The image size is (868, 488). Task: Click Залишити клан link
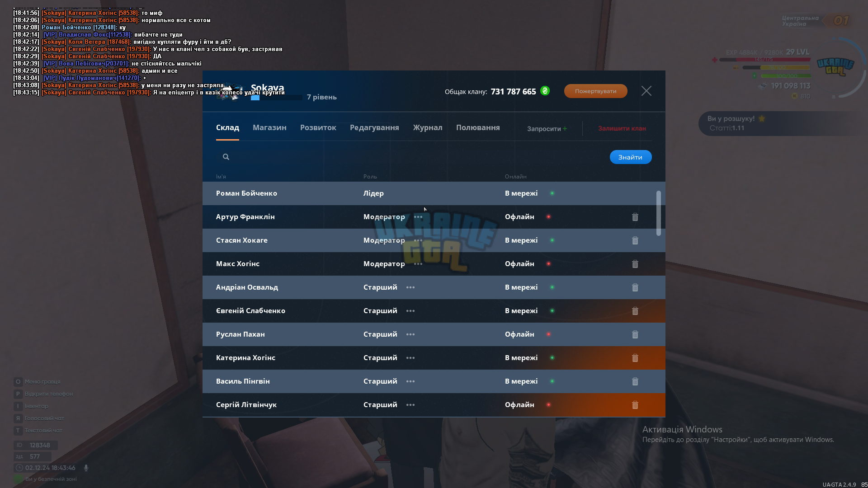tap(622, 128)
